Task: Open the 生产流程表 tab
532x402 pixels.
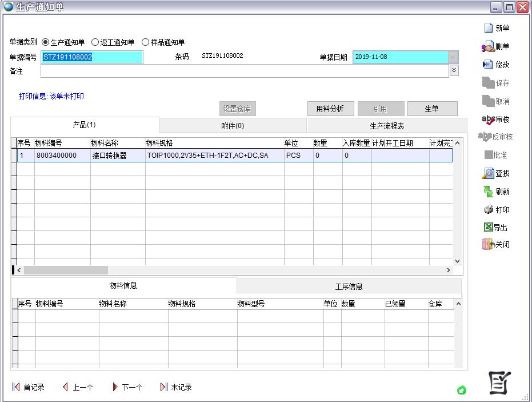Action: (x=387, y=126)
